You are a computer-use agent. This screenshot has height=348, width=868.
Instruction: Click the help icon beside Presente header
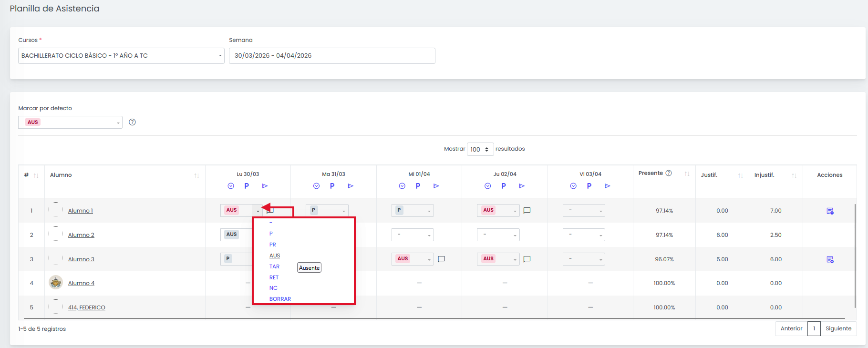(669, 173)
